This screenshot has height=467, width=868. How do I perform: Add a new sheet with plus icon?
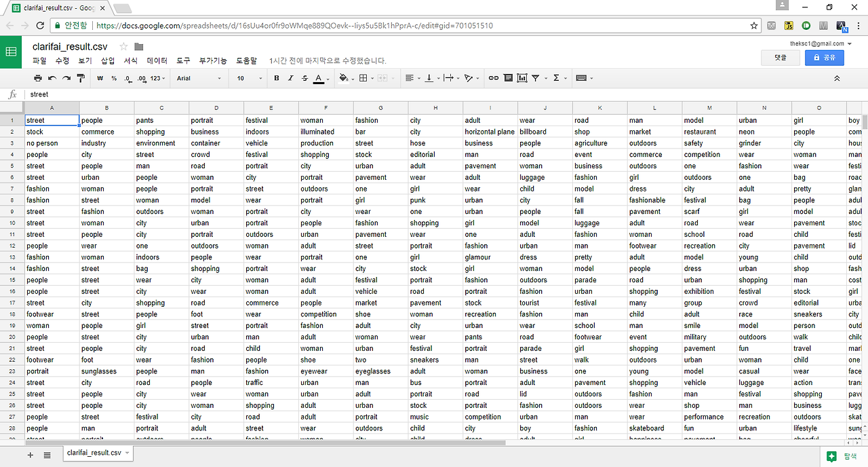coord(30,455)
